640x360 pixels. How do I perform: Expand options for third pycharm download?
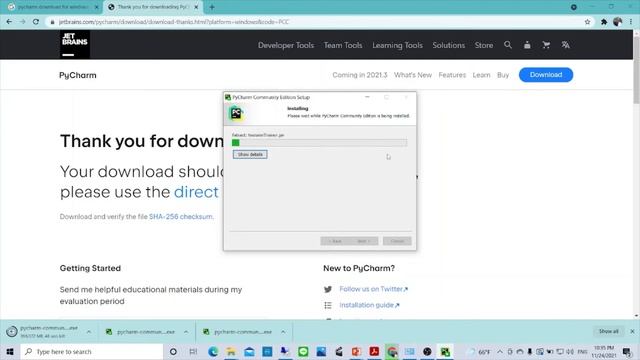283,332
